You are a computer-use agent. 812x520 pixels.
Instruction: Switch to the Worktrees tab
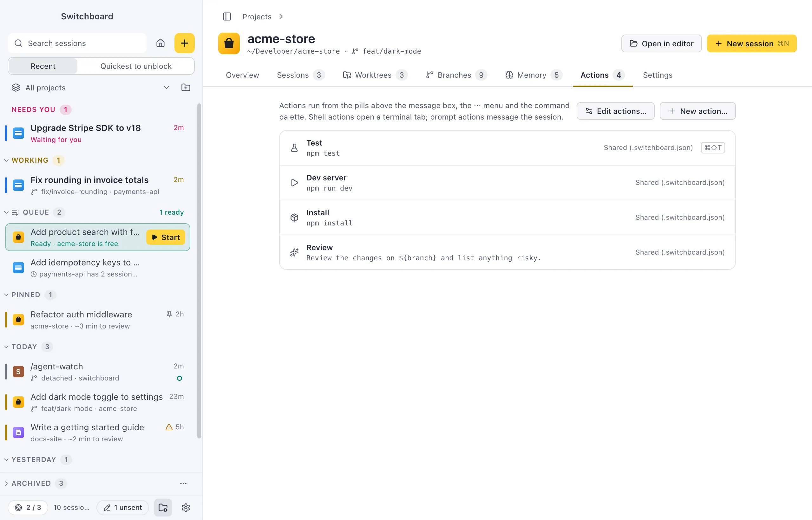(x=375, y=75)
